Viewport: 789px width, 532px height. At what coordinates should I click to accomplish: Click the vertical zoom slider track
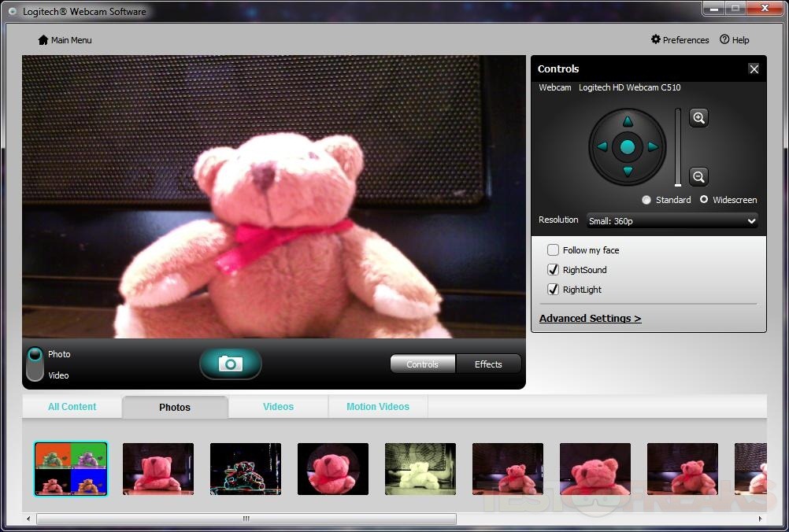(678, 147)
